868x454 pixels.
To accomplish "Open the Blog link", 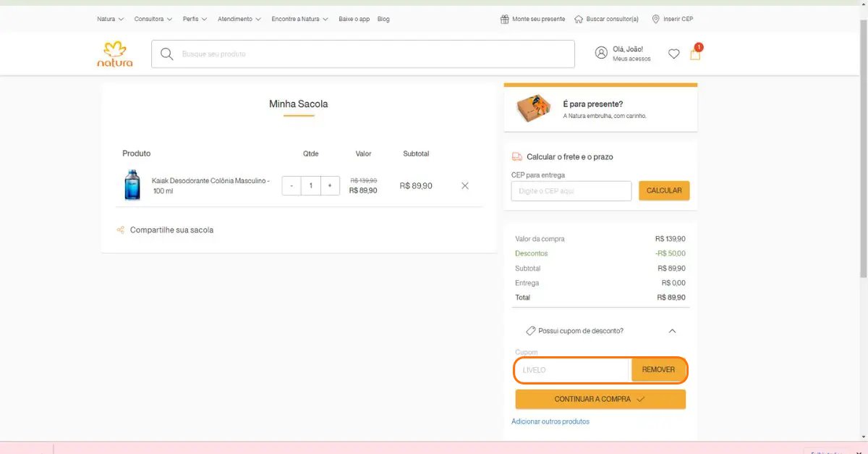I will (383, 19).
